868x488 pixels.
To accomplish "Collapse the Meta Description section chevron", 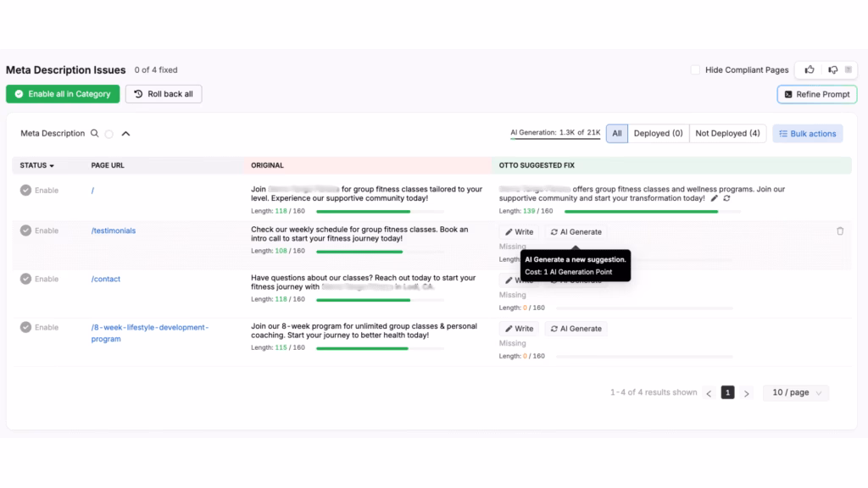I will click(125, 133).
